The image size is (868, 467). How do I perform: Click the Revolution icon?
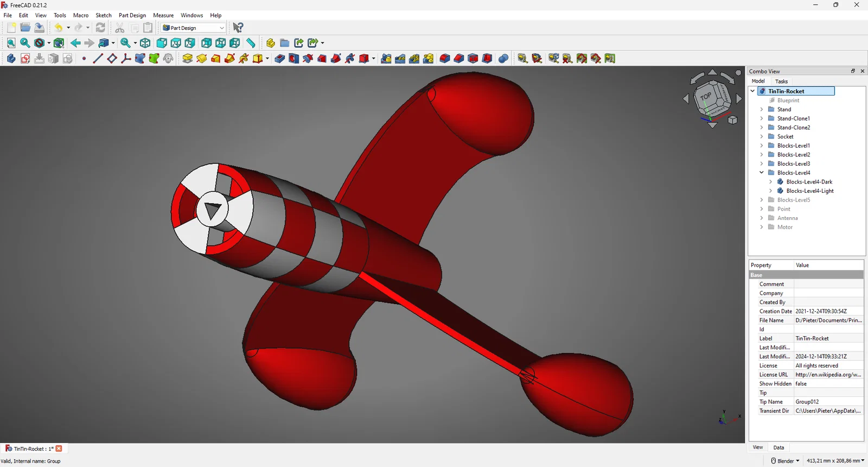(201, 59)
